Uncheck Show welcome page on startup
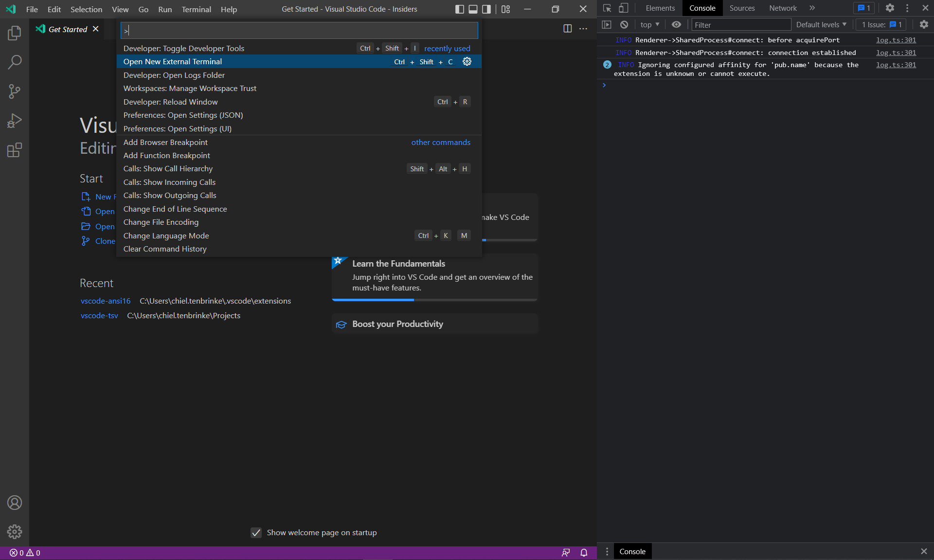Image resolution: width=934 pixels, height=560 pixels. tap(256, 532)
